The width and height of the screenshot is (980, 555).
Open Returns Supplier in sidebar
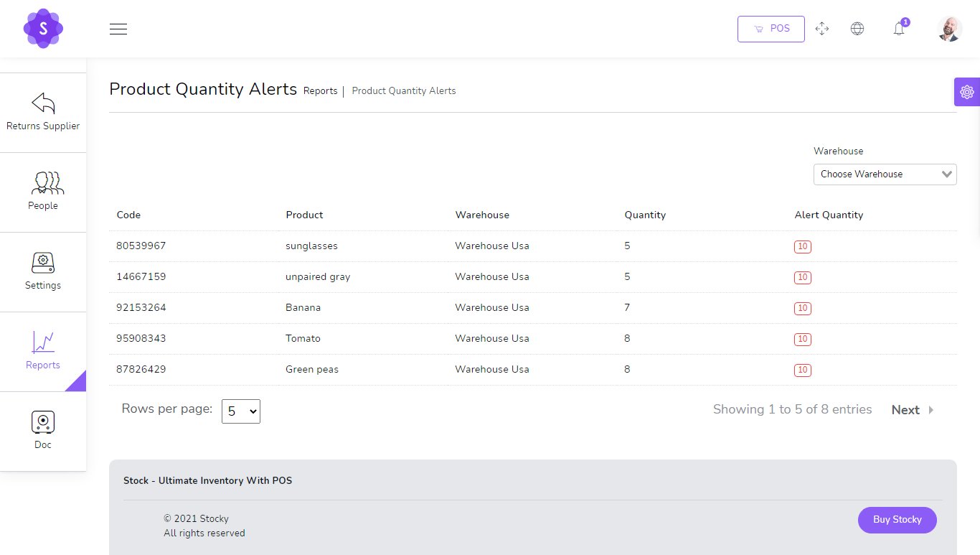pyautogui.click(x=43, y=112)
